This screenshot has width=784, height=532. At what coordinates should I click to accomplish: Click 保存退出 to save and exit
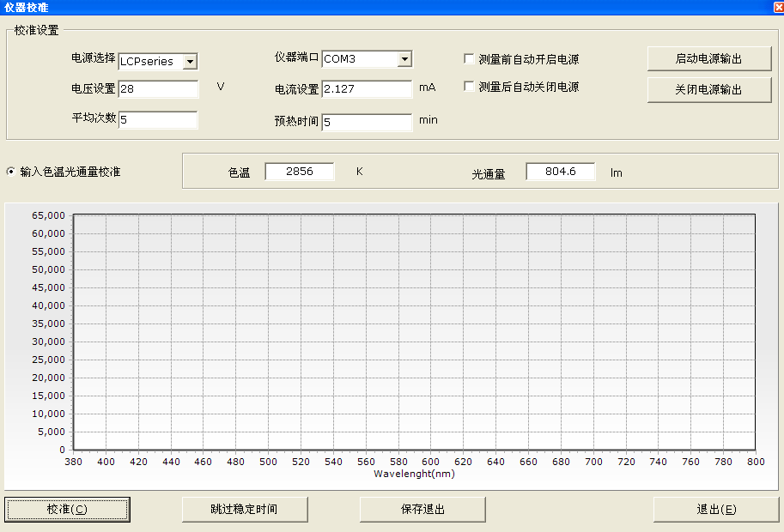(422, 509)
